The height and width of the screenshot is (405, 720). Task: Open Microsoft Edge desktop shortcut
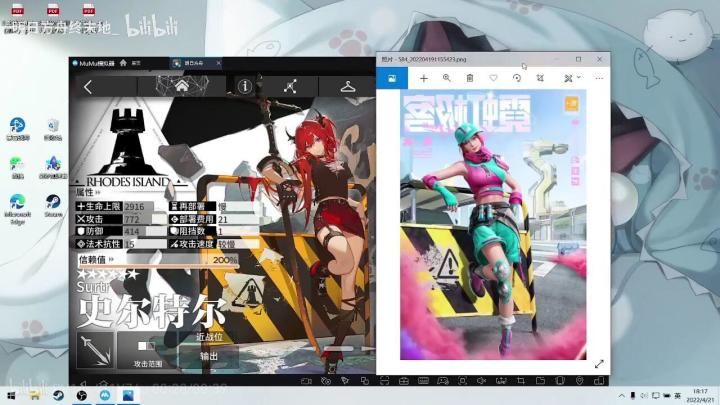point(17,208)
